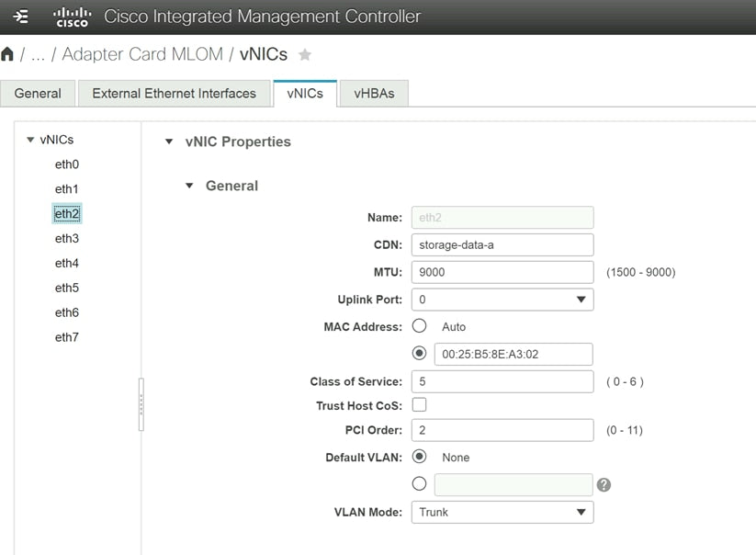Collapse the General subsection

[190, 186]
